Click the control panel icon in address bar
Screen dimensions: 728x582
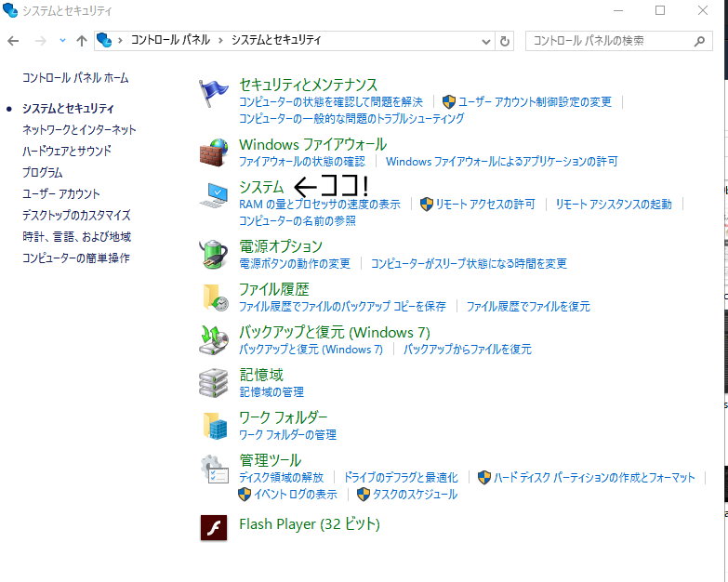(104, 40)
